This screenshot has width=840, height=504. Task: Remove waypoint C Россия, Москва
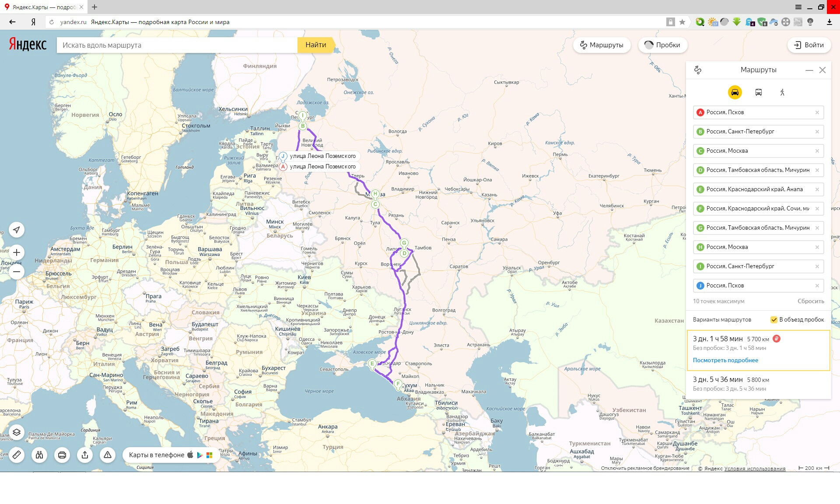[x=817, y=151]
